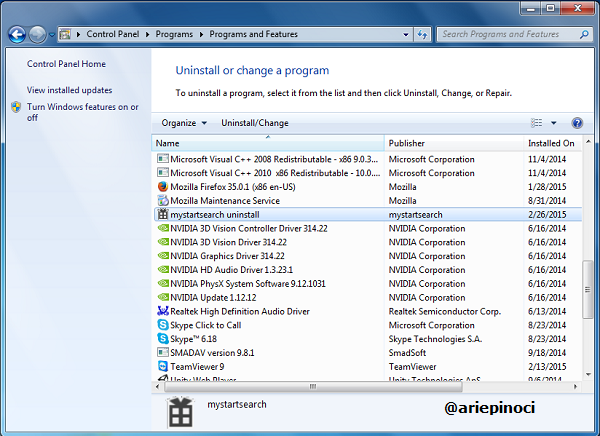Viewport: 600px width, 436px height.
Task: Select the Mozilla Maintenance Service icon
Action: [163, 200]
